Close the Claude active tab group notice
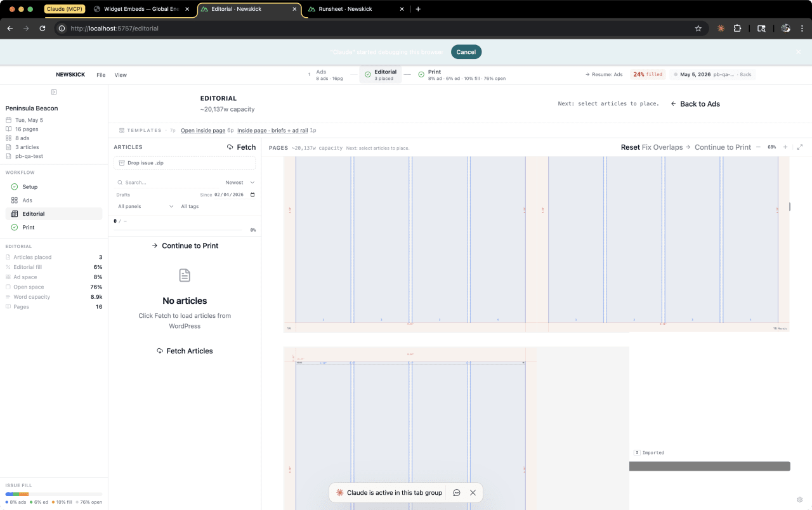The image size is (812, 510). [x=473, y=493]
